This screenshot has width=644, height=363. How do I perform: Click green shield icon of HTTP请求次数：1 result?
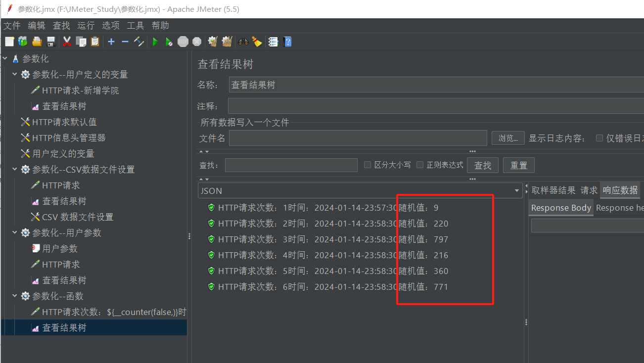click(211, 208)
